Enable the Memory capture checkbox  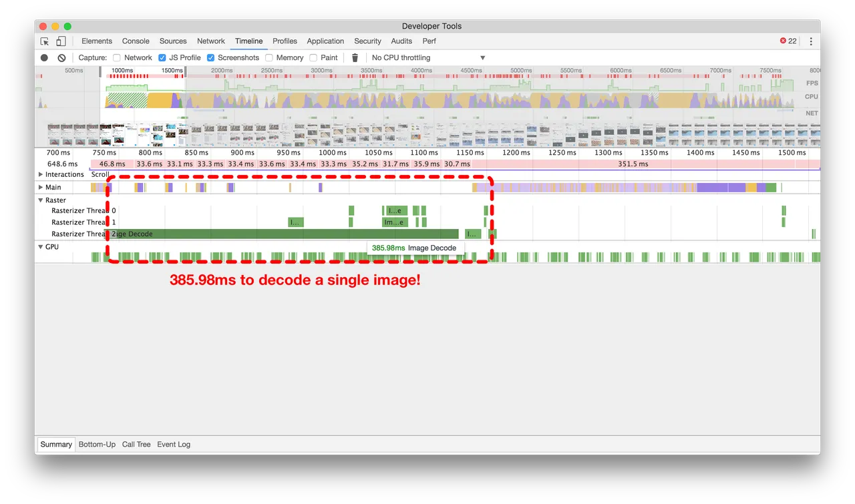tap(269, 58)
